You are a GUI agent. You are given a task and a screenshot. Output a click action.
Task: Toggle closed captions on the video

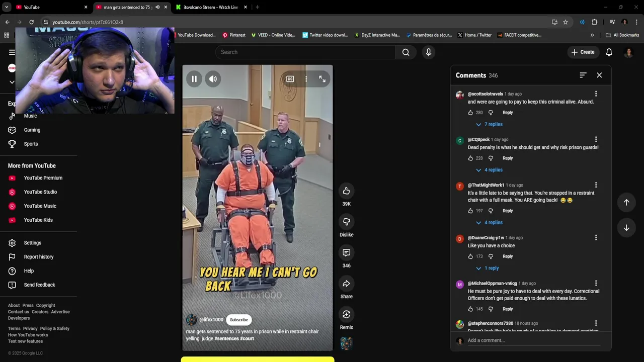290,79
